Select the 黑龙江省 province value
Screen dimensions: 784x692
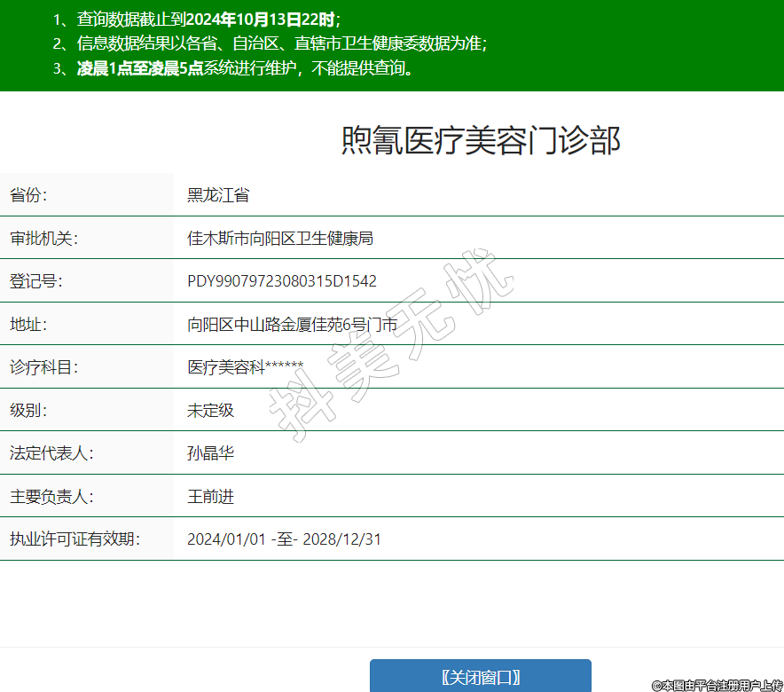coord(218,195)
